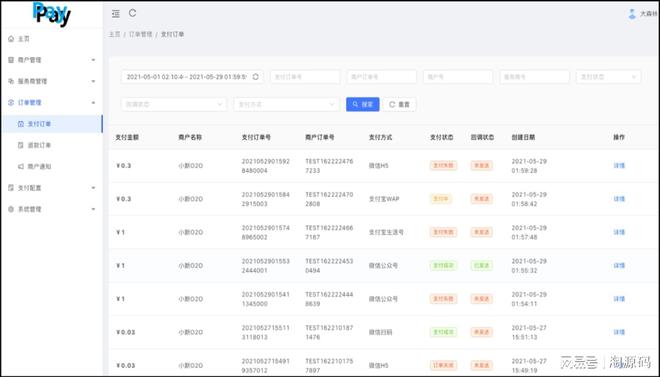Click the 商户通知 speaker icon
The height and width of the screenshot is (377, 660).
click(21, 167)
